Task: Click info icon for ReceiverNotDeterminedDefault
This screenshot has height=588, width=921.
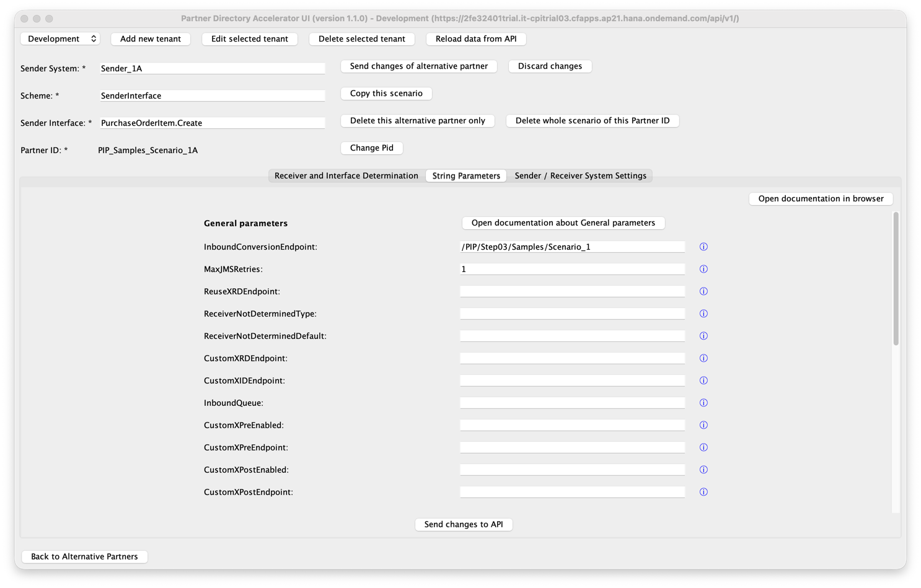Action: [x=703, y=336]
